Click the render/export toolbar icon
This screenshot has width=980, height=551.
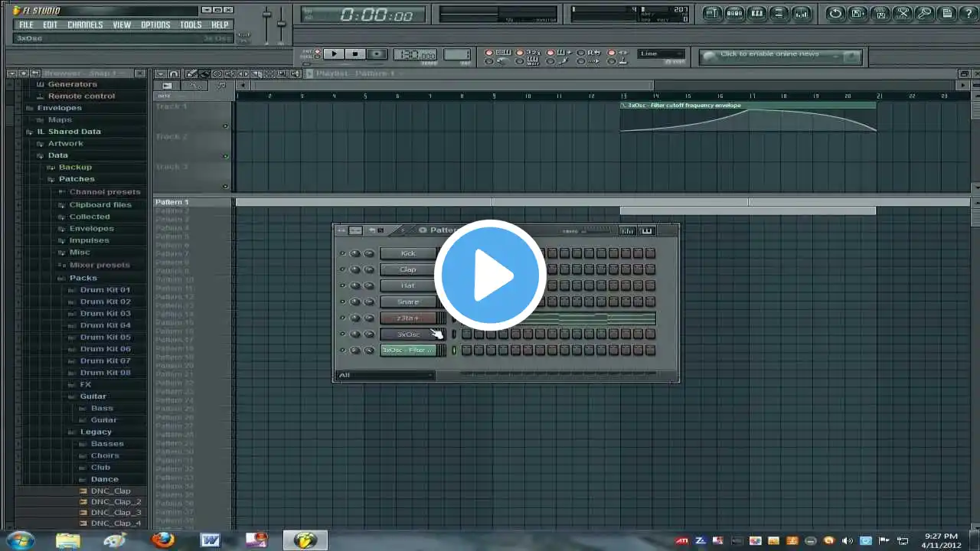[x=880, y=13]
